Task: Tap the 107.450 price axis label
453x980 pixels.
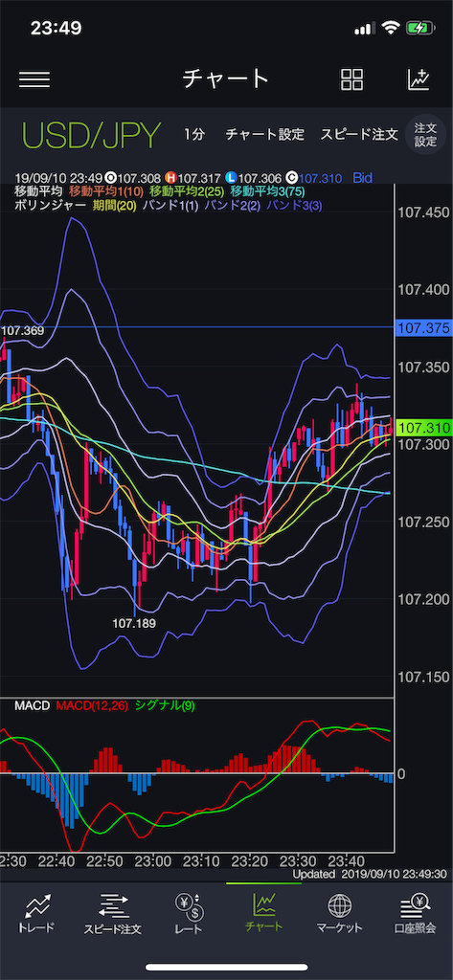Action: pos(423,213)
